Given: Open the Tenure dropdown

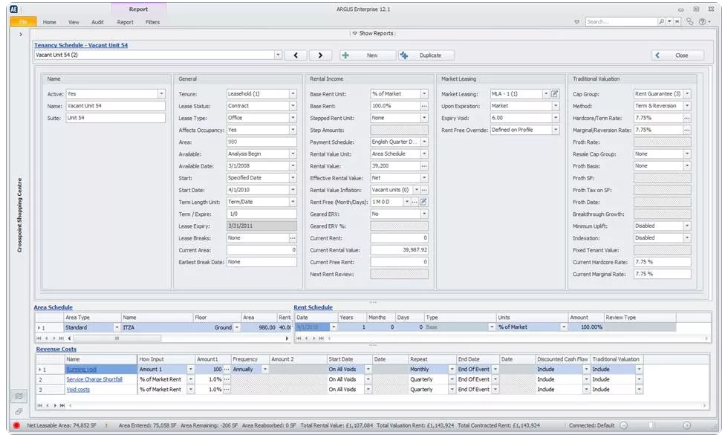Looking at the screenshot, I should point(293,94).
